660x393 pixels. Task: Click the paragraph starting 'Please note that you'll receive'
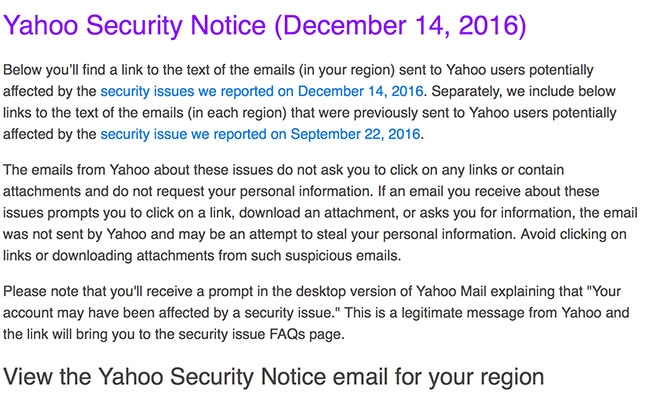(316, 313)
